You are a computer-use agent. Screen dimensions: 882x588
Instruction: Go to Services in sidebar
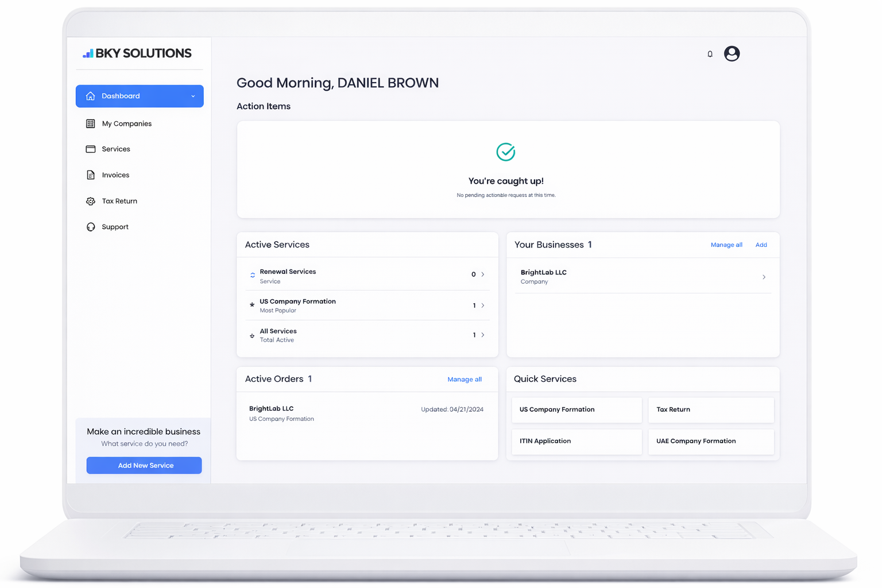pos(116,149)
